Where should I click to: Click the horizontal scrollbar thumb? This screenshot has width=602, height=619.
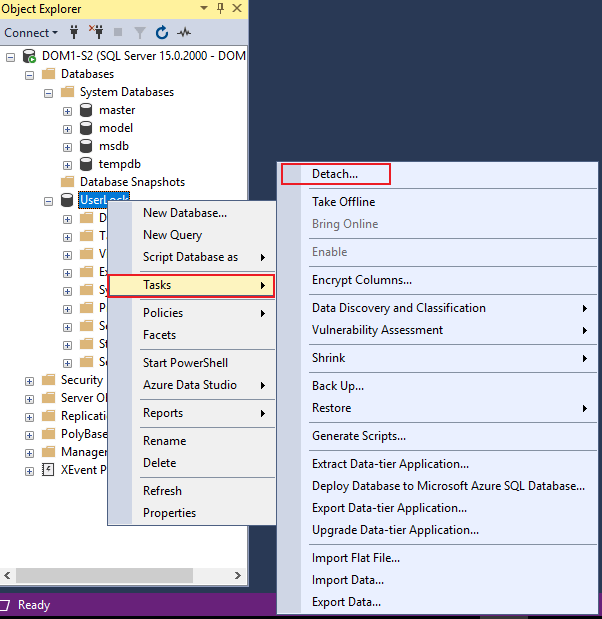click(104, 575)
